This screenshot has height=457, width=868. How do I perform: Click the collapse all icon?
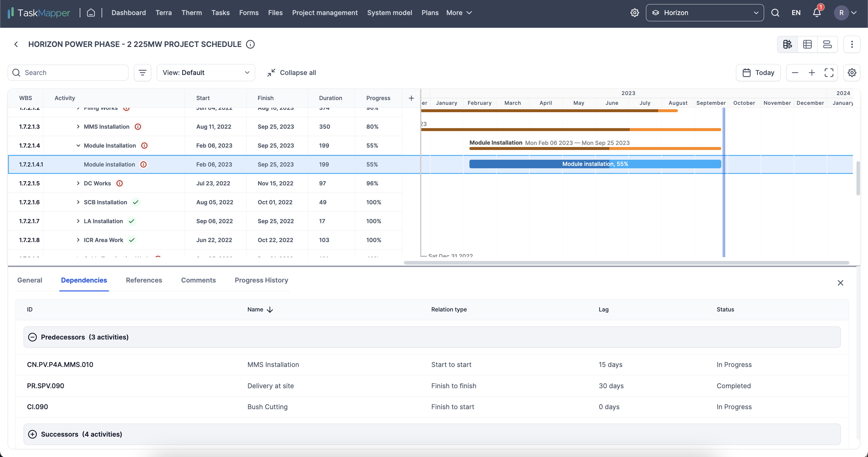(271, 72)
